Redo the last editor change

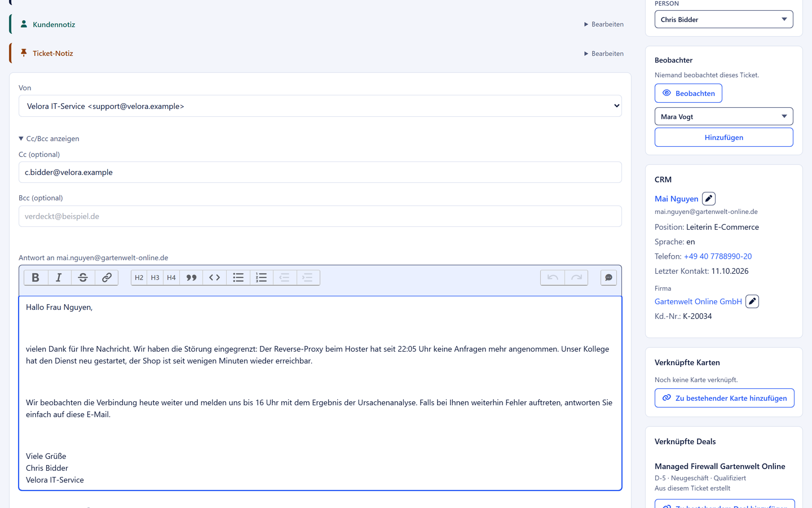click(x=576, y=278)
